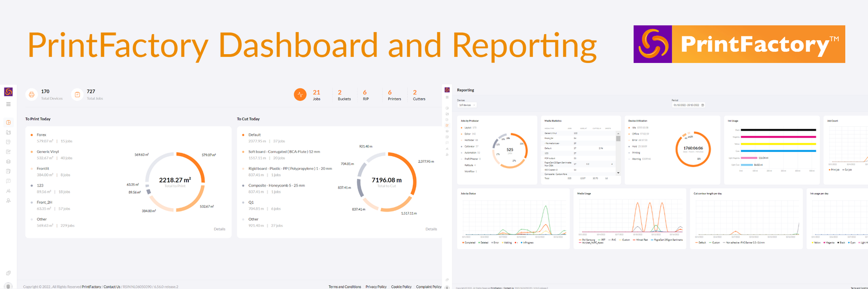
Task: Open the 2 Buckets counter
Action: coord(344,95)
